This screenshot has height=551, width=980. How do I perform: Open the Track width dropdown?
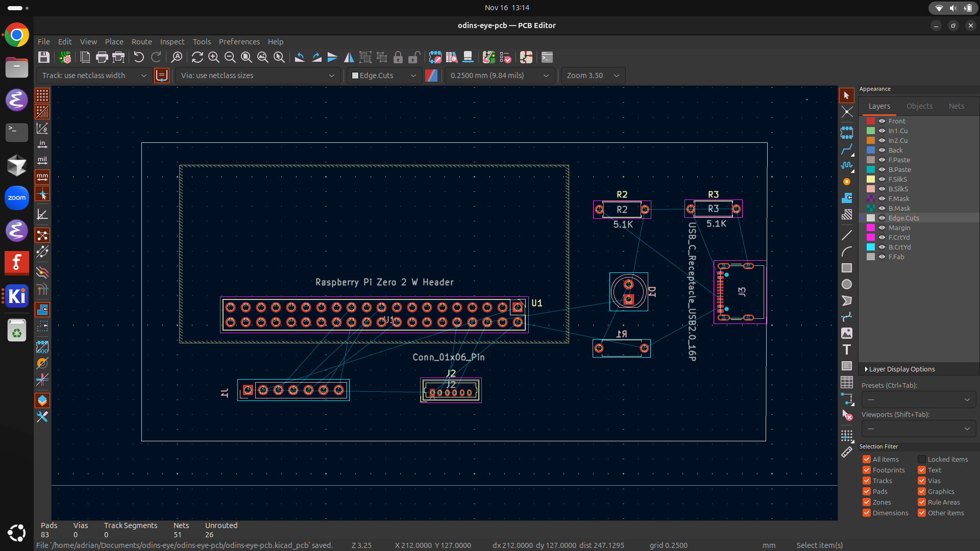click(x=94, y=76)
